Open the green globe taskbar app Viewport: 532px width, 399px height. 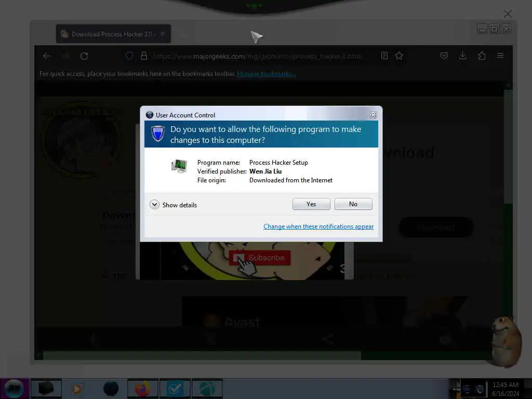pos(207,389)
